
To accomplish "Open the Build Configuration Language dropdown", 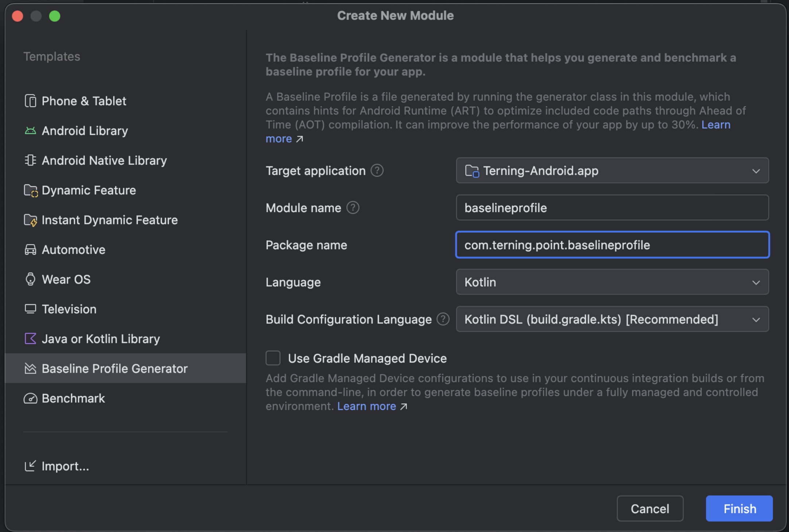I will pyautogui.click(x=612, y=319).
